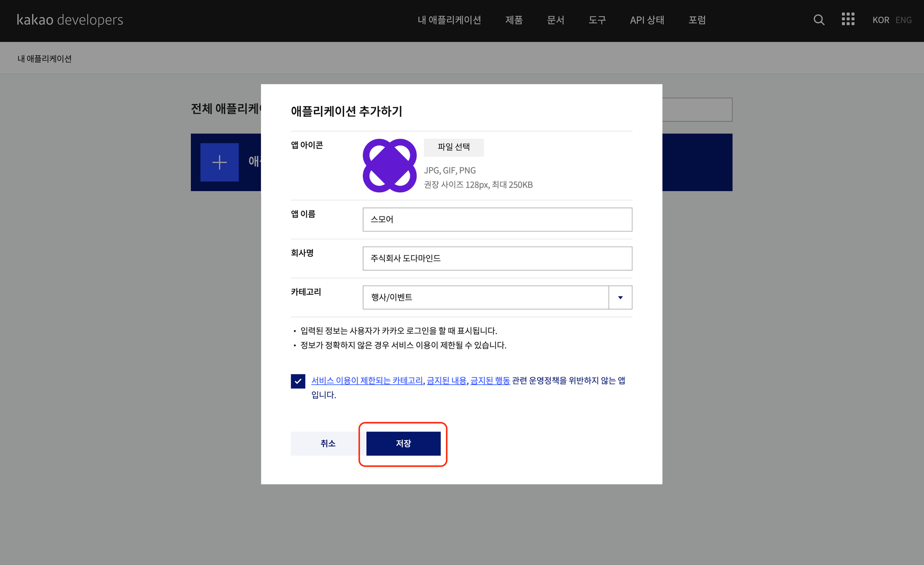The width and height of the screenshot is (924, 565).
Task: Open the apps grid icon
Action: point(848,19)
